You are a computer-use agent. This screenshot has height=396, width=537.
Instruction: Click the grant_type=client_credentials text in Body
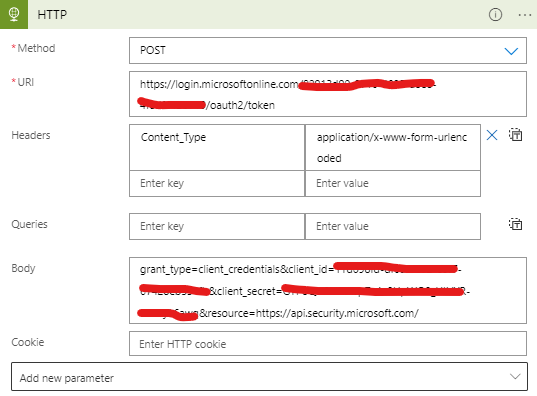click(x=210, y=269)
